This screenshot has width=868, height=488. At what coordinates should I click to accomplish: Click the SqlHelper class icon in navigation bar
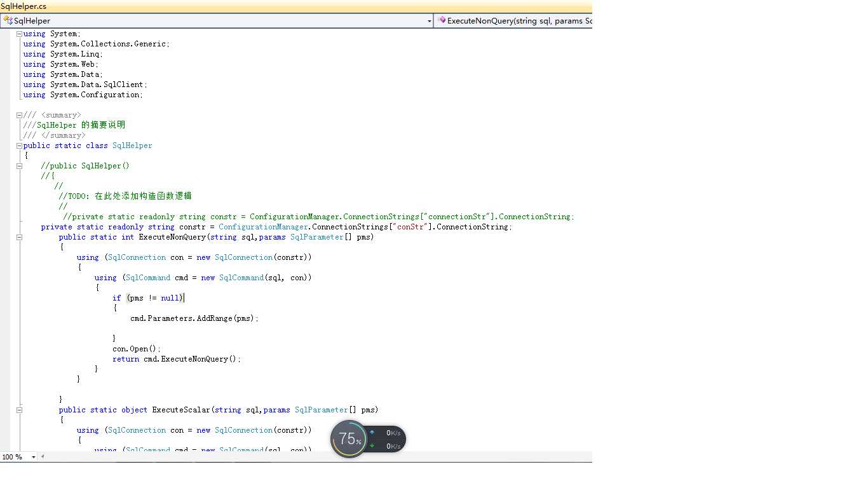pos(8,20)
